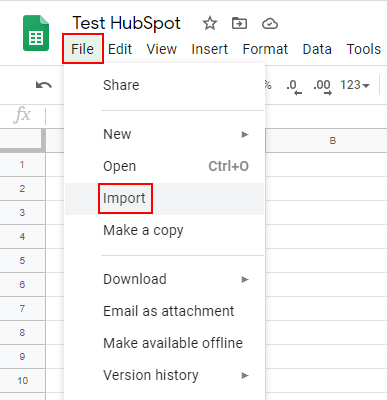Select row 6 header
The width and height of the screenshot is (387, 400).
(x=22, y=285)
